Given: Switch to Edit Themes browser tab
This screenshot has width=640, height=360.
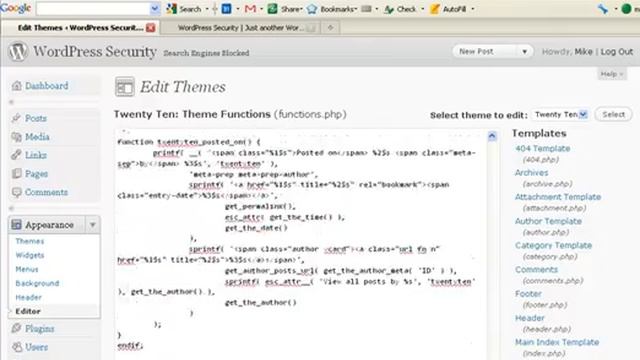Looking at the screenshot, I should coord(80,28).
